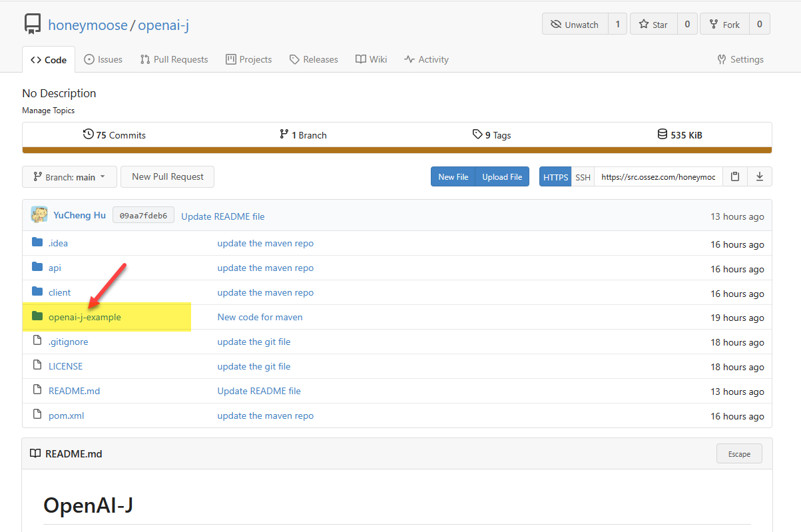Click the Java language stats bar
The image size is (801, 532).
click(397, 150)
